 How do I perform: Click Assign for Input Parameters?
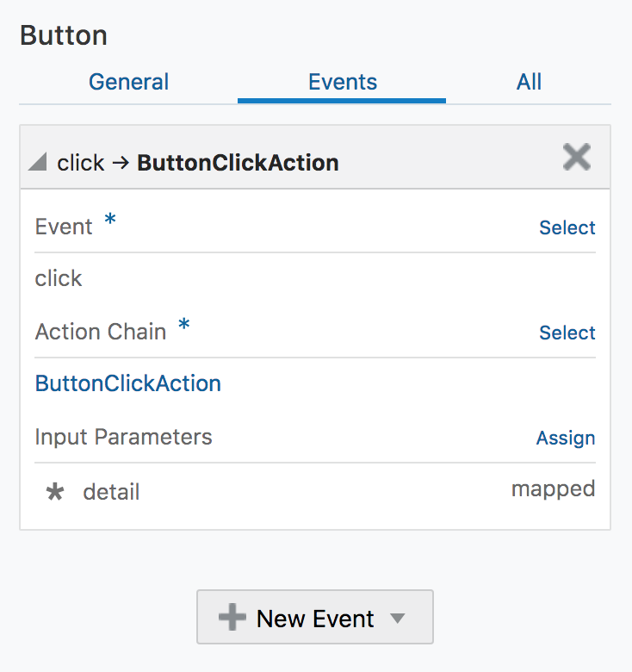coord(565,439)
